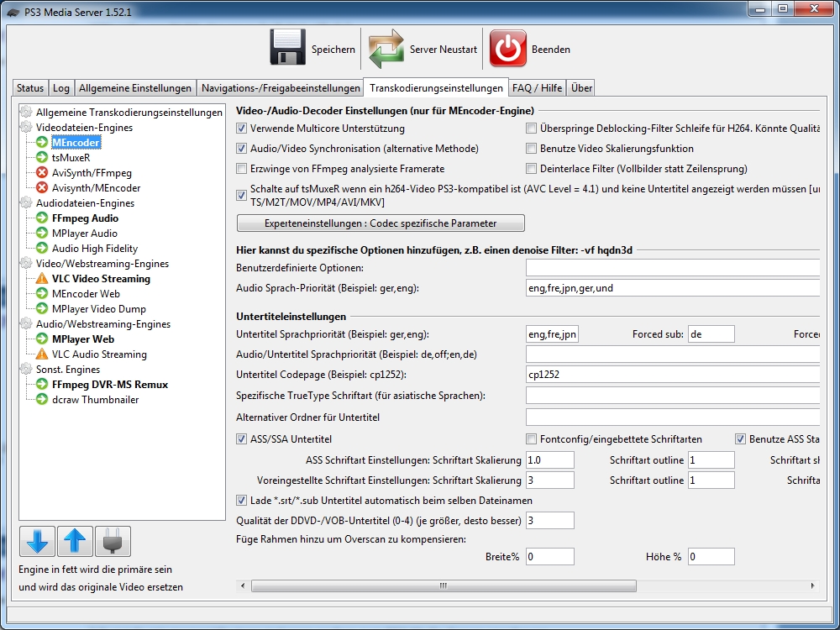Open Experteneinstellungen codec parameters button
Viewport: 840px width, 630px height.
[381, 223]
